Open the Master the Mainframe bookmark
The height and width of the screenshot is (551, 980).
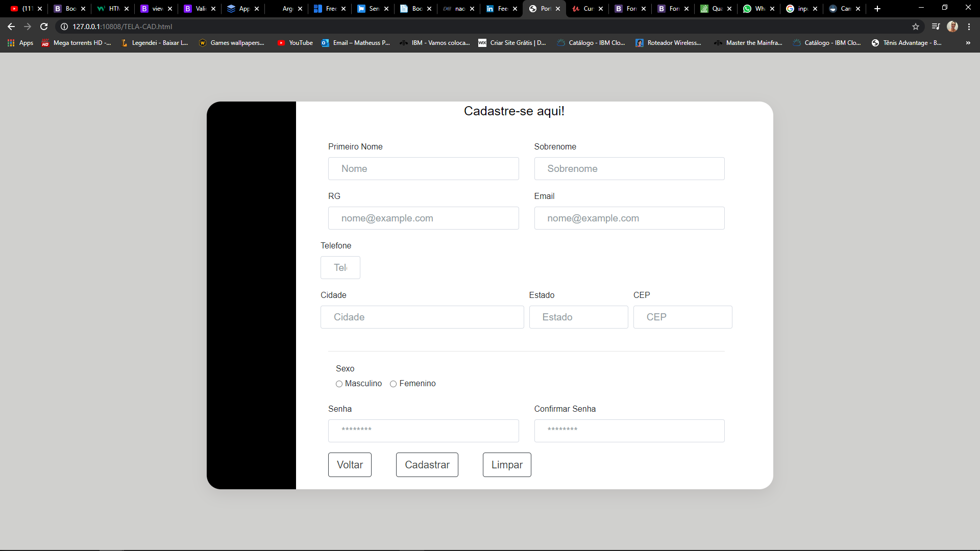(x=748, y=43)
